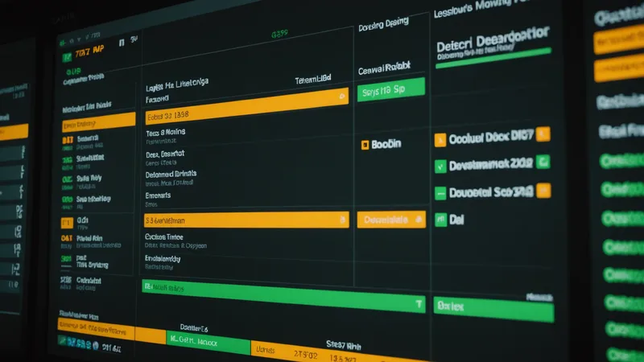Image resolution: width=644 pixels, height=362 pixels.
Task: Click the green square icon beside the orange title
Action: [x=67, y=57]
